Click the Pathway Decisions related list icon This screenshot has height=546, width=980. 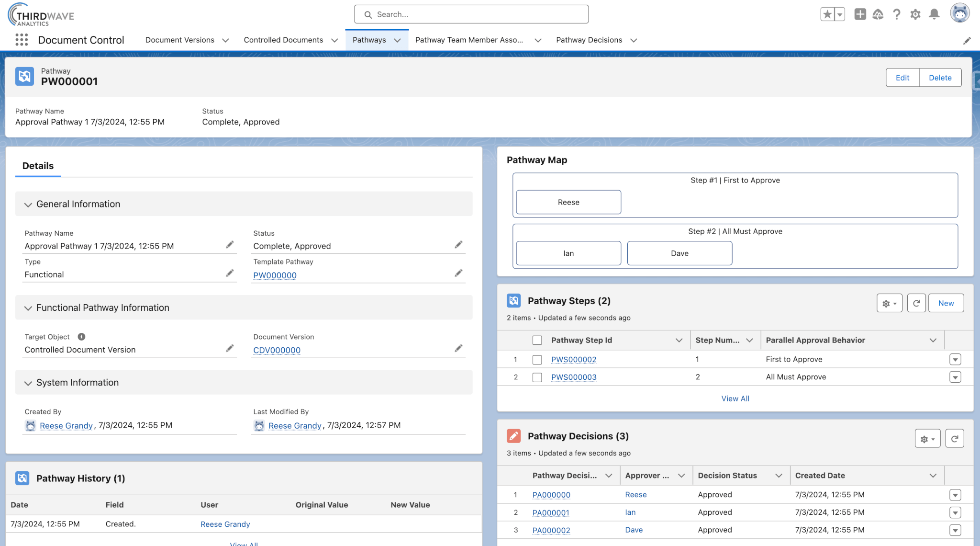(514, 436)
